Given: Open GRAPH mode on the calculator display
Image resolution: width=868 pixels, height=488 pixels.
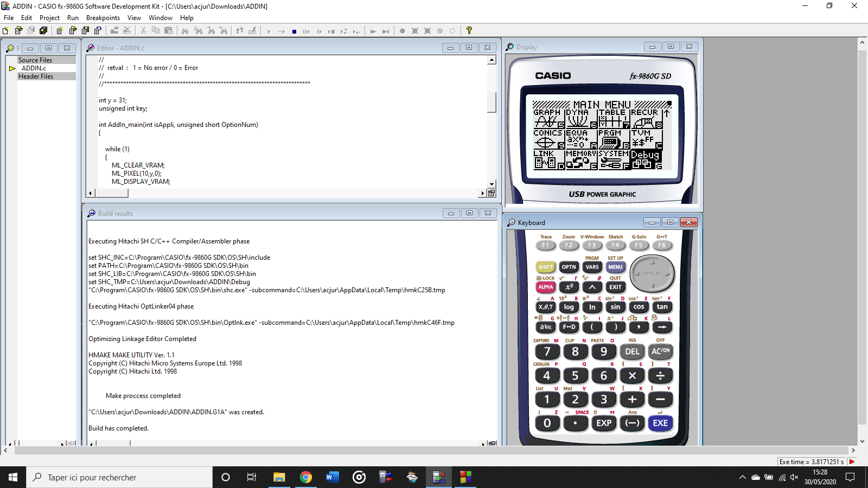Looking at the screenshot, I should click(548, 118).
